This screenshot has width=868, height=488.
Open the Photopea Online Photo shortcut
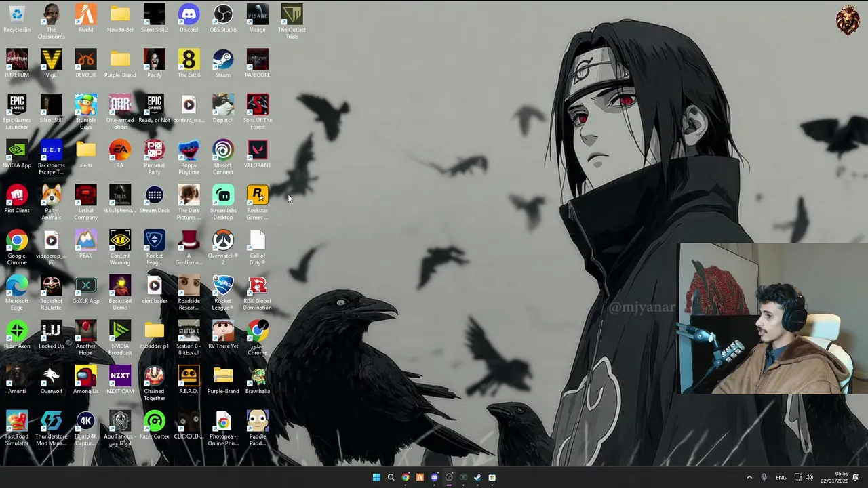pyautogui.click(x=223, y=429)
